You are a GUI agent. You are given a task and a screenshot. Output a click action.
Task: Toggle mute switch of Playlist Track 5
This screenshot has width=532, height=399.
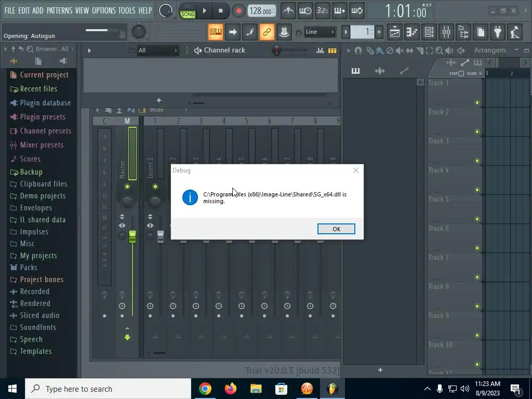tap(477, 219)
